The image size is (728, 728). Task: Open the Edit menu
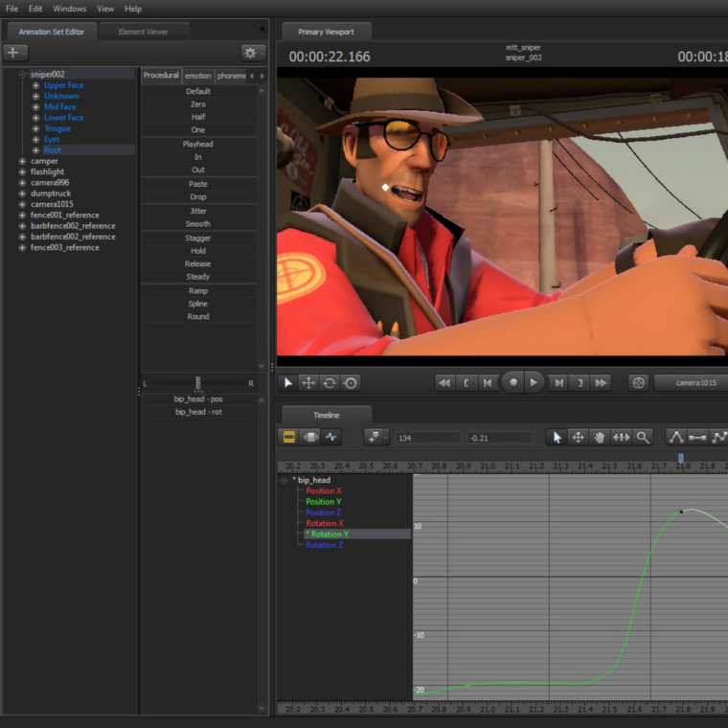(x=35, y=9)
